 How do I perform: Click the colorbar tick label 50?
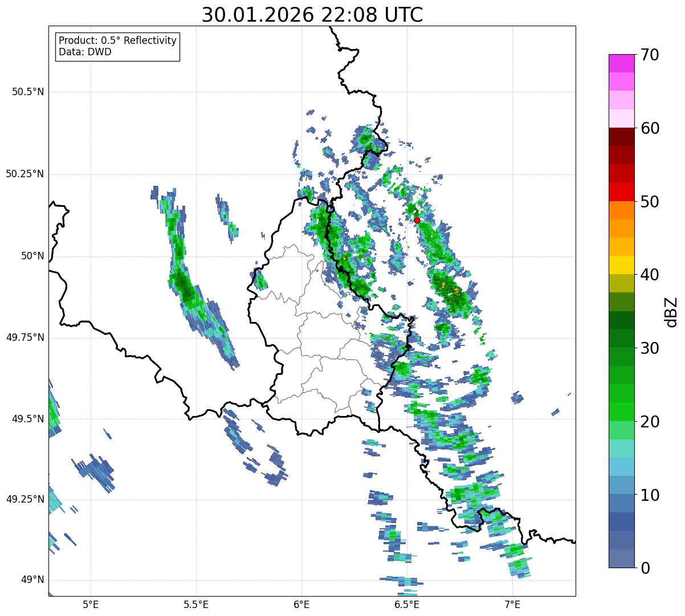(x=650, y=202)
